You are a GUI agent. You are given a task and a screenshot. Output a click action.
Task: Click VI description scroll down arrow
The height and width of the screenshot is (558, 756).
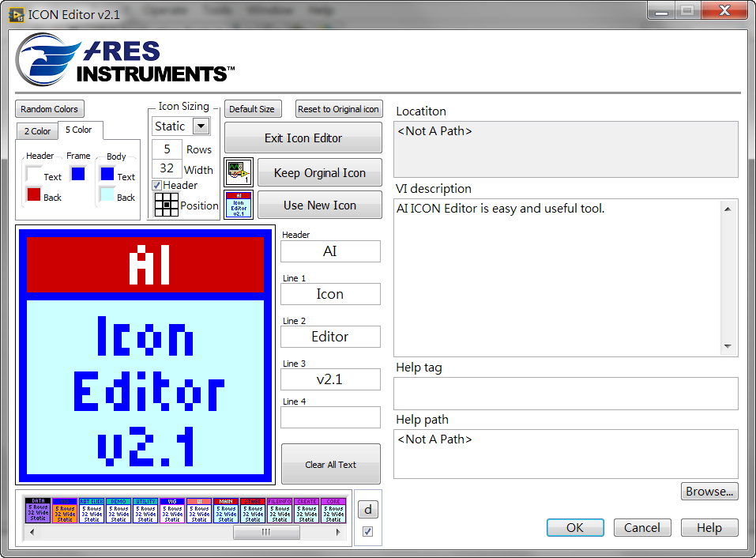728,346
